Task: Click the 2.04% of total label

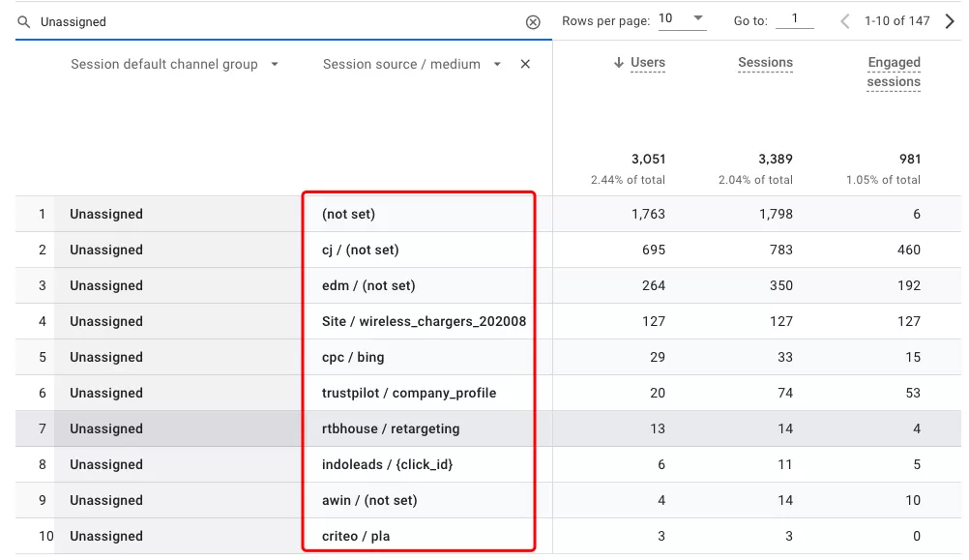Action: 755,180
